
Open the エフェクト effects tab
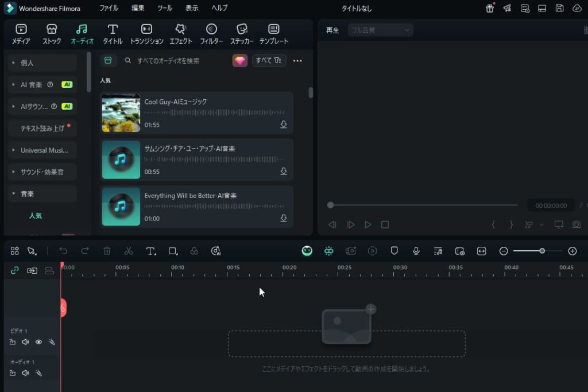[181, 34]
